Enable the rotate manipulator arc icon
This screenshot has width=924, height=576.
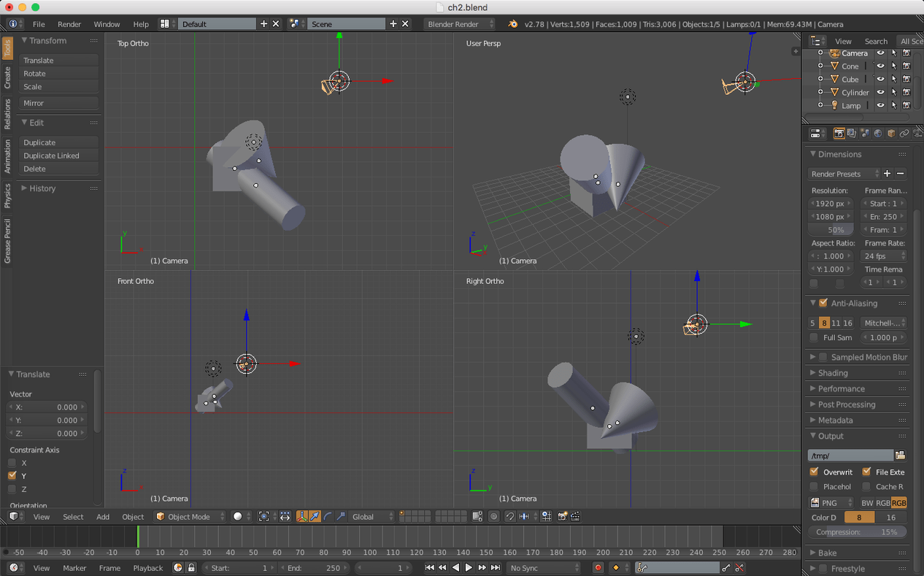[328, 516]
